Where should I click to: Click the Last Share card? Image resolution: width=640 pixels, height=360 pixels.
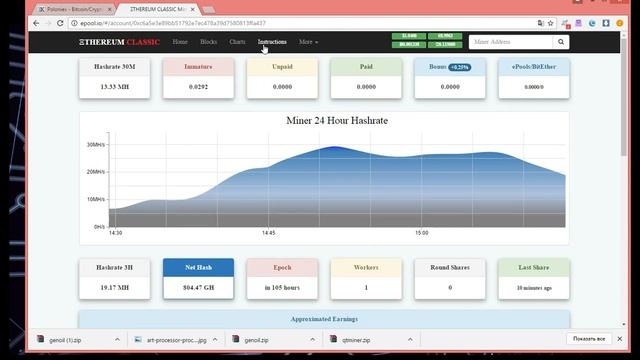tap(534, 279)
